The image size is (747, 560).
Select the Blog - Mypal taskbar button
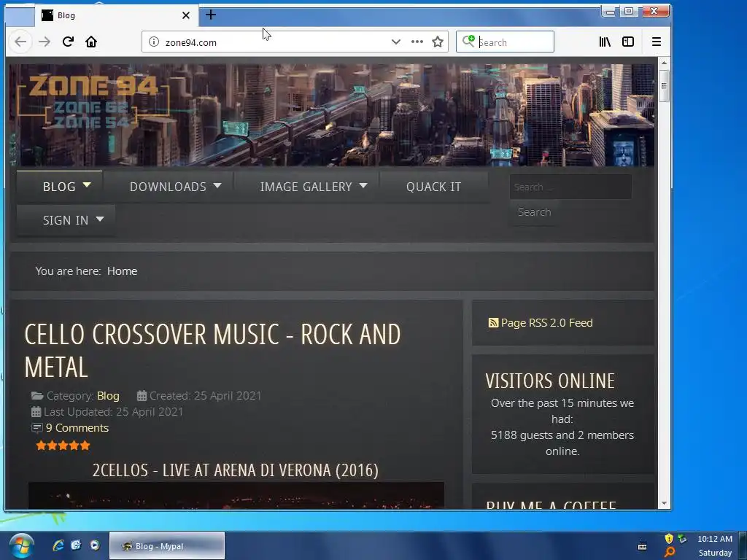[x=167, y=545]
